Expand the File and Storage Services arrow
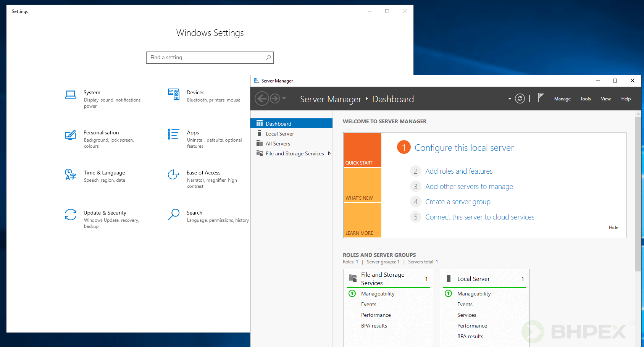644x347 pixels. 329,153
